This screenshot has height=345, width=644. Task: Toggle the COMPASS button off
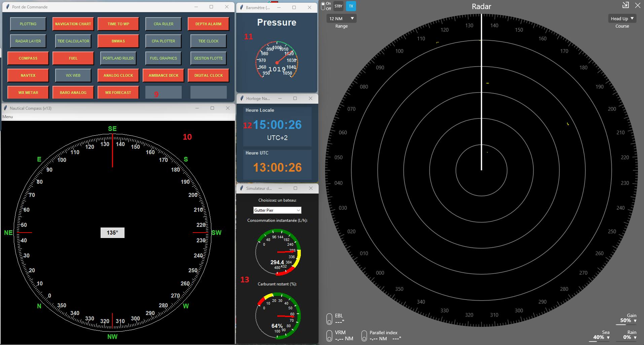(x=28, y=58)
